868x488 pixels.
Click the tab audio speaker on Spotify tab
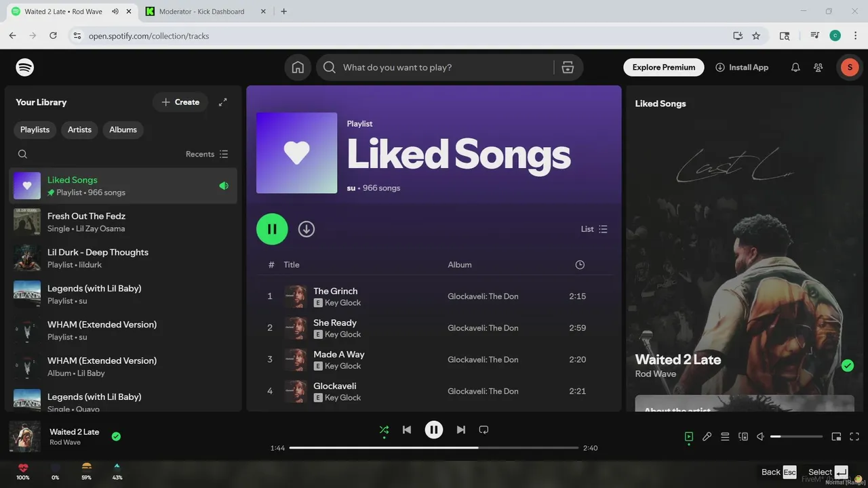[x=115, y=12]
